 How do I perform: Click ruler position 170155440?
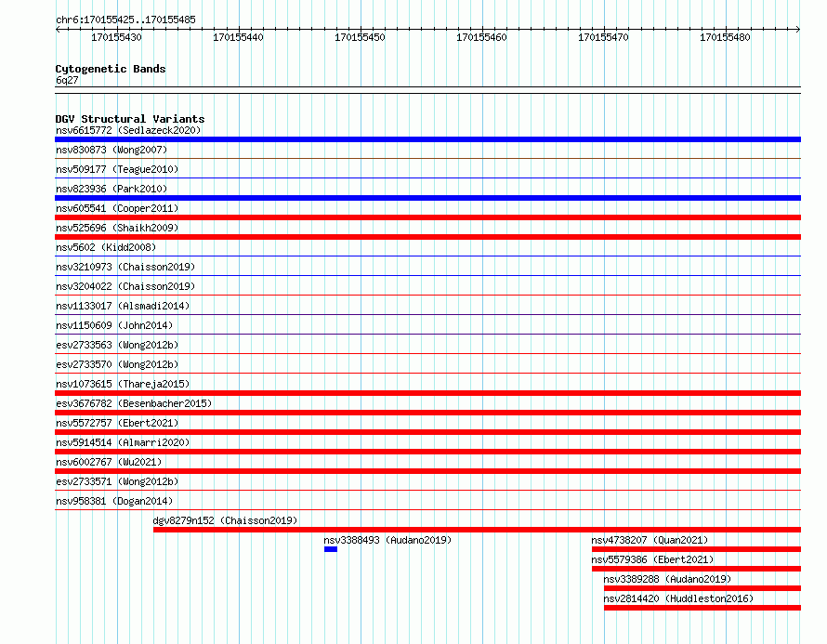(239, 37)
